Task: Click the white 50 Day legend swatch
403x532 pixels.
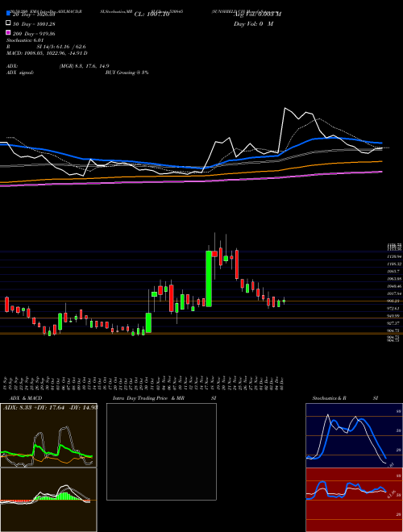Action: coord(8,23)
